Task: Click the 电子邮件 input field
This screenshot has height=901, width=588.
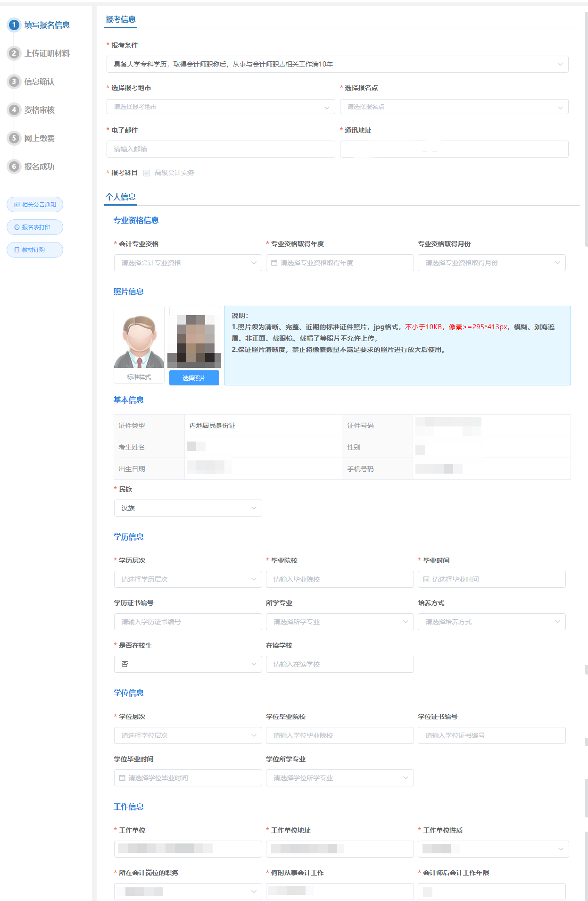Action: click(x=220, y=149)
